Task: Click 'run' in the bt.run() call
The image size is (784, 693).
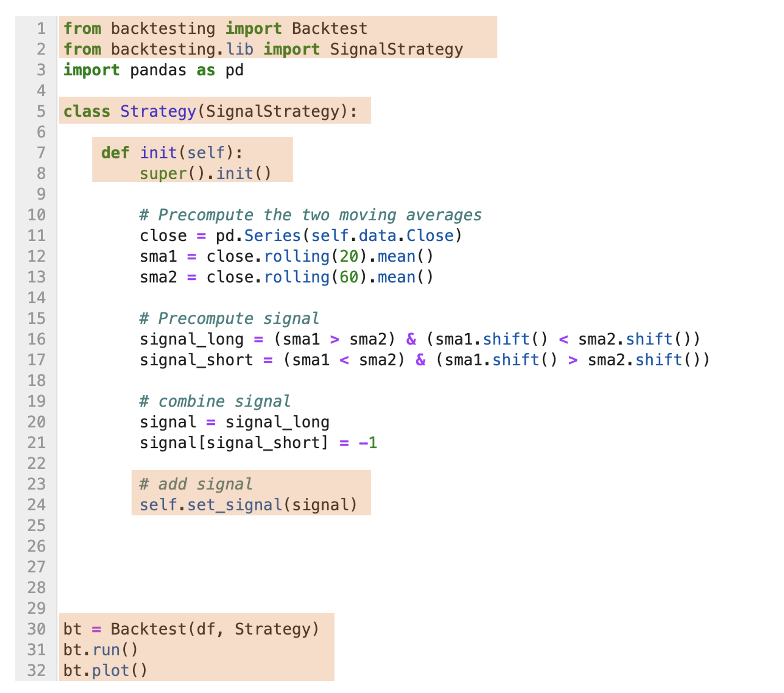Action: pyautogui.click(x=106, y=650)
